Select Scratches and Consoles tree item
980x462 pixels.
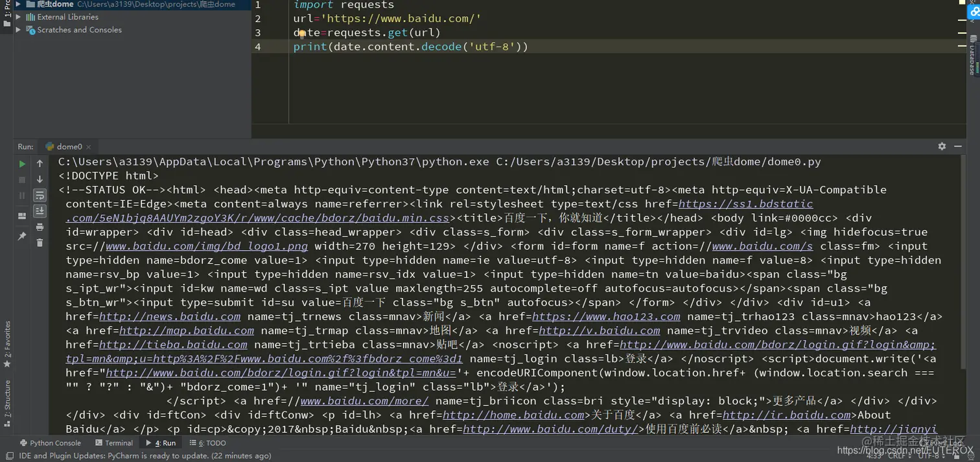[79, 30]
